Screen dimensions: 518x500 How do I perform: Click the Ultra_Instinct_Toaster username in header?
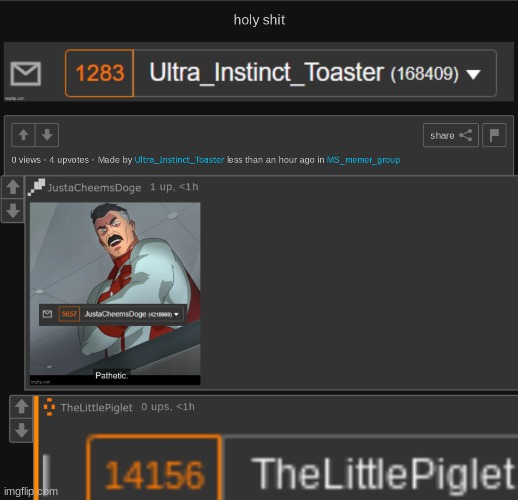pos(266,72)
